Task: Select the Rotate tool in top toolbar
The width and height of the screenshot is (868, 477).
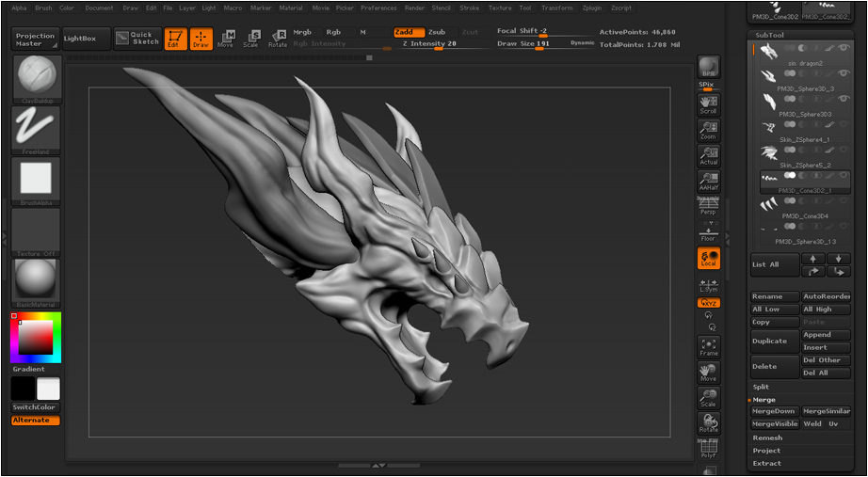Action: point(278,39)
